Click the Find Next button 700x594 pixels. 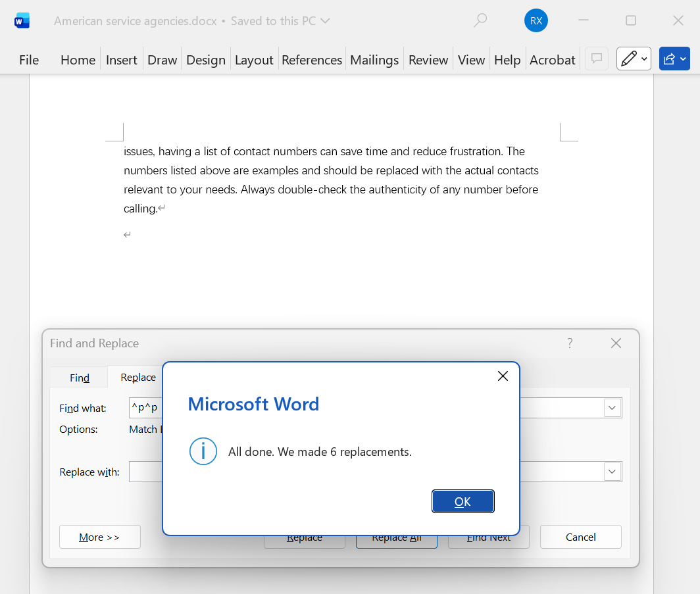(x=489, y=537)
